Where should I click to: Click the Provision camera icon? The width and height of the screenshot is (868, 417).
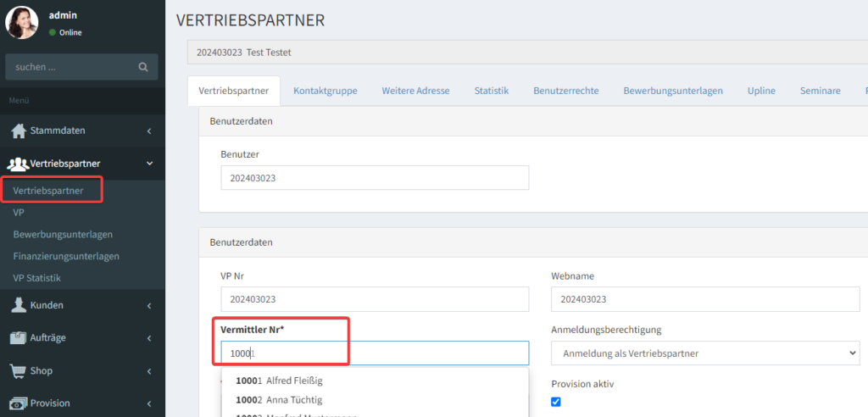click(x=18, y=403)
